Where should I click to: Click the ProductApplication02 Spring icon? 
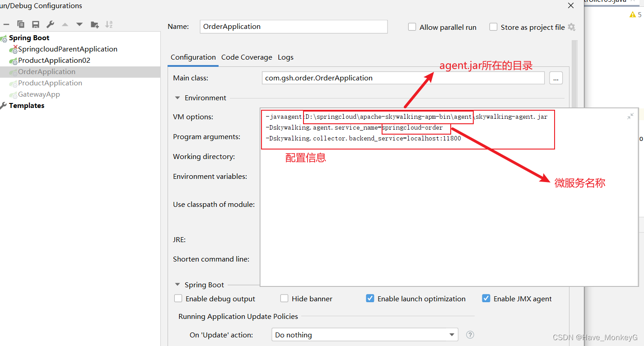(x=13, y=61)
